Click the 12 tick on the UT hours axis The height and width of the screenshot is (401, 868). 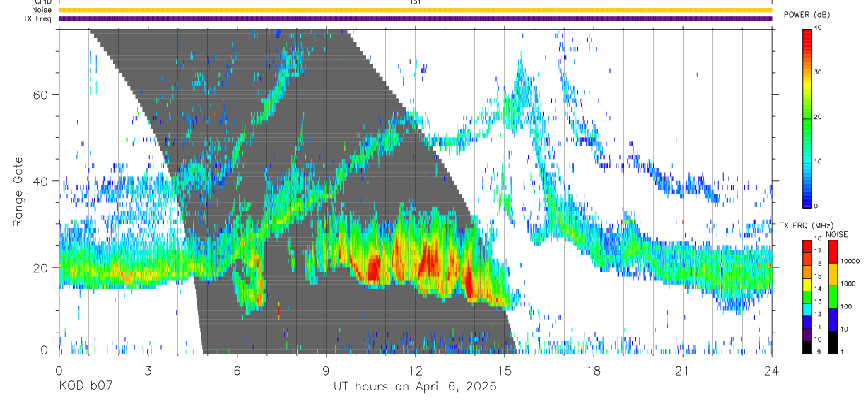click(x=415, y=370)
